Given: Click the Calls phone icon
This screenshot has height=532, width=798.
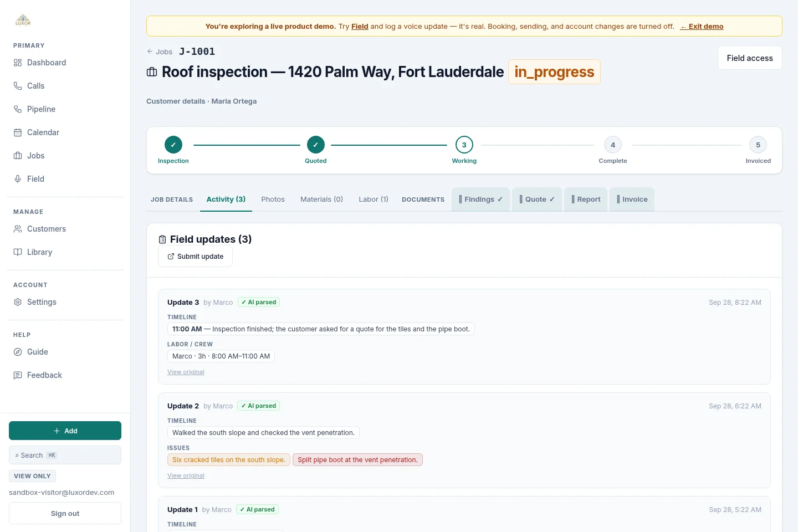Looking at the screenshot, I should [18, 86].
